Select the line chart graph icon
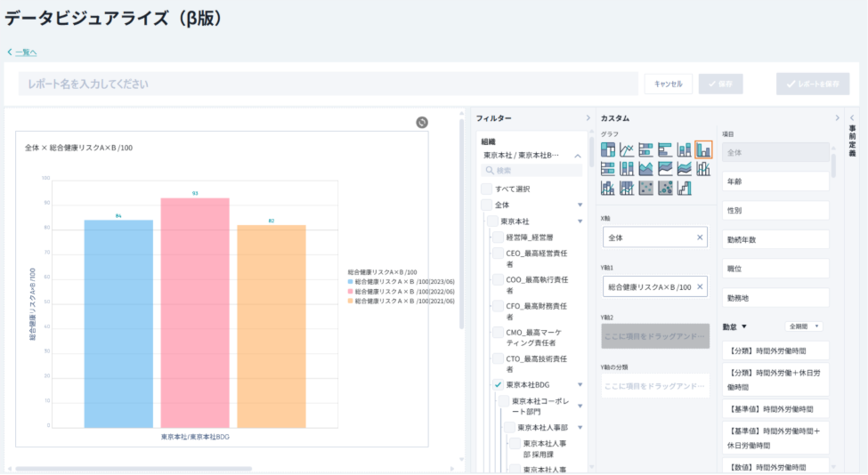The height and width of the screenshot is (475, 868). (x=627, y=149)
